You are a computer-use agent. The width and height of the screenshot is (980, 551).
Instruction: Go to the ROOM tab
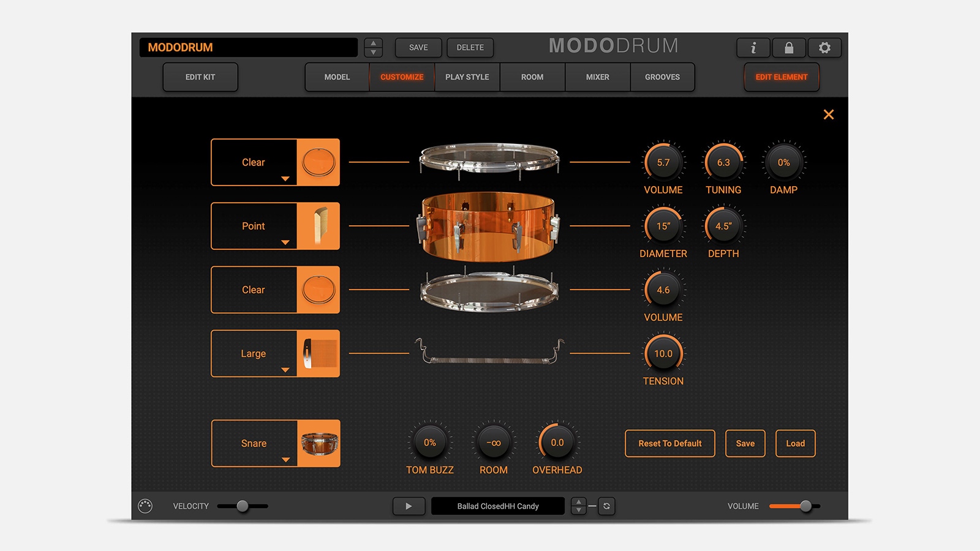click(x=532, y=77)
